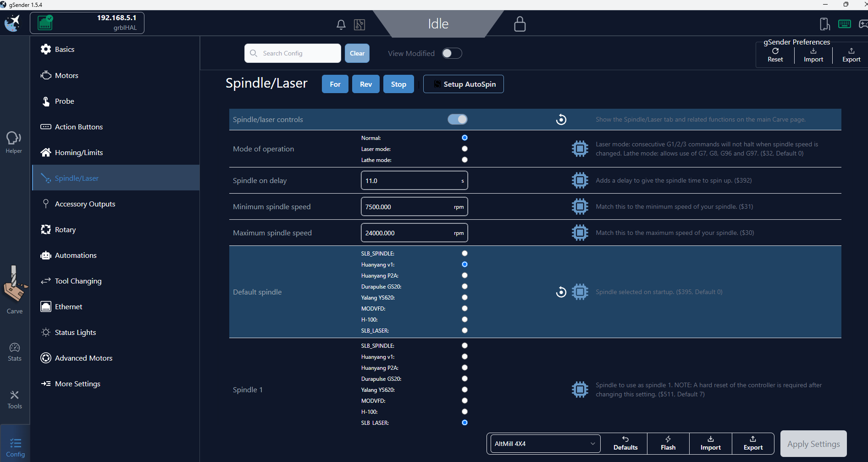
Task: Open the Helper panel icon
Action: click(x=14, y=142)
